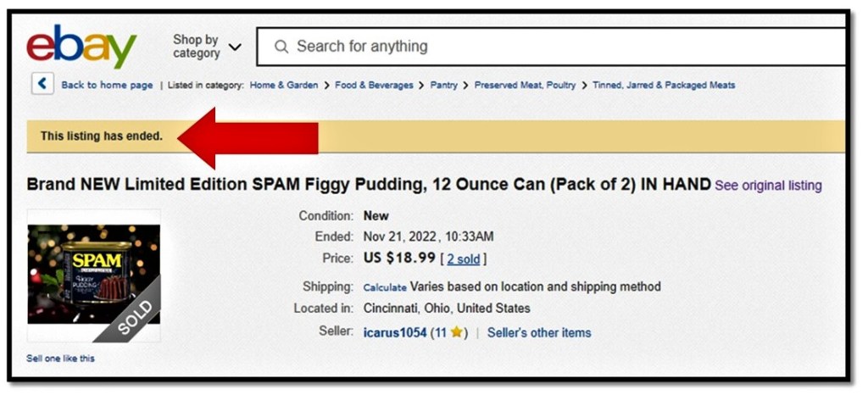Image resolution: width=868 pixels, height=395 pixels.
Task: Open the Shop by category dropdown
Action: coord(208,47)
